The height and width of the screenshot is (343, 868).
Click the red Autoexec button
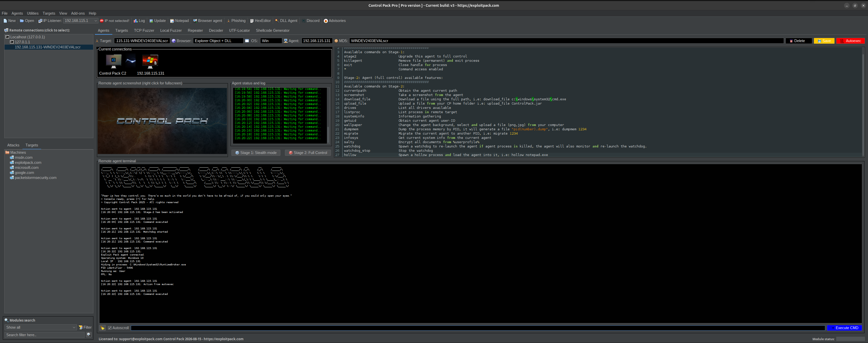coord(850,41)
